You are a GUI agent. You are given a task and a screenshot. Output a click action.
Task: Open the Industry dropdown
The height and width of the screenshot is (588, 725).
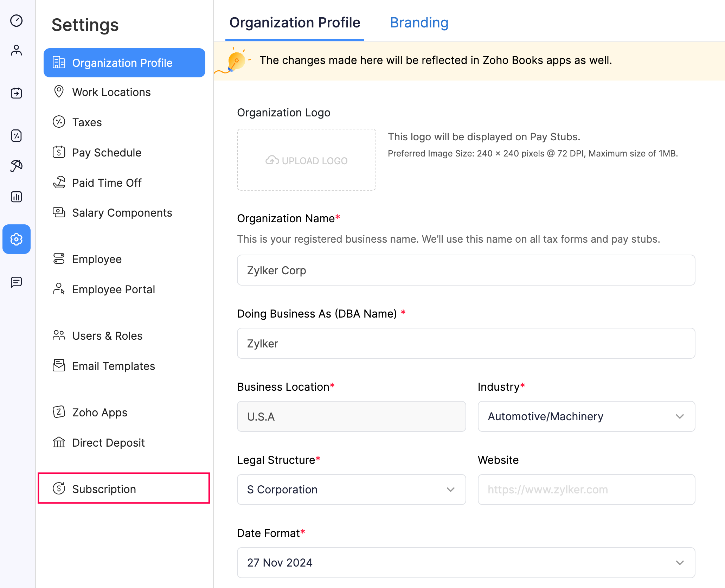click(x=585, y=416)
